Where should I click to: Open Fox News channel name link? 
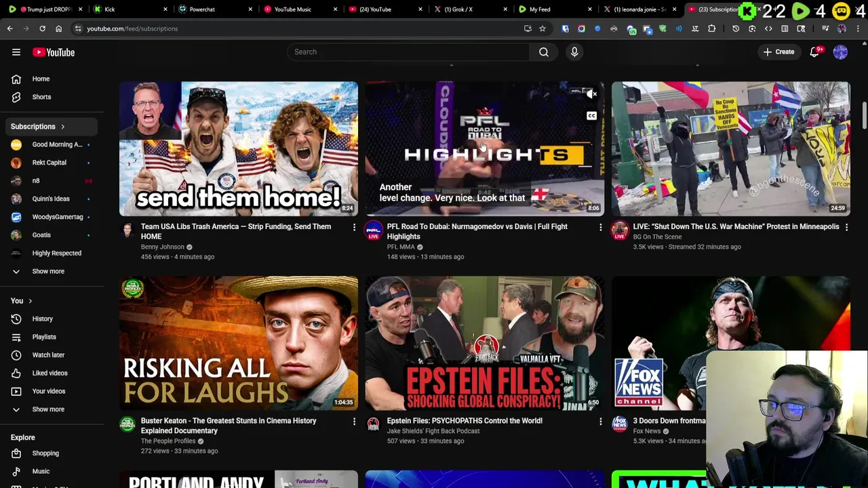[646, 431]
